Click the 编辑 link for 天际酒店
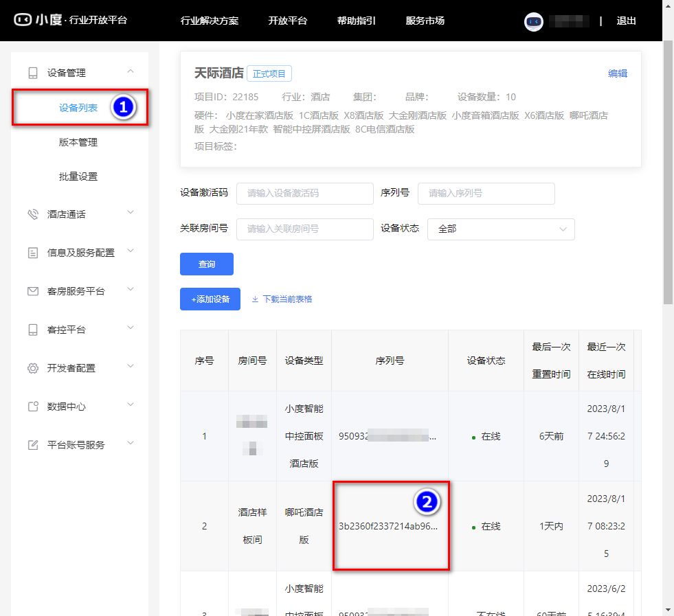Screen dimensions: 674x616 [x=617, y=73]
